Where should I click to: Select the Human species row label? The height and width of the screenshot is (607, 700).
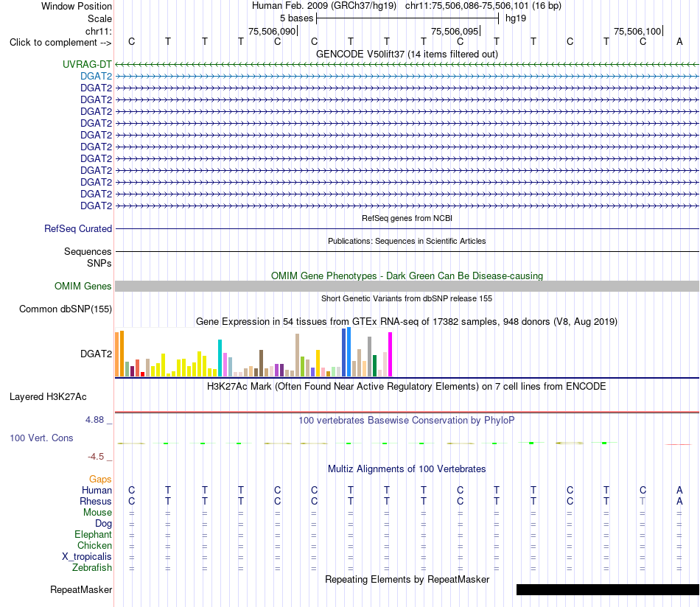coord(97,490)
